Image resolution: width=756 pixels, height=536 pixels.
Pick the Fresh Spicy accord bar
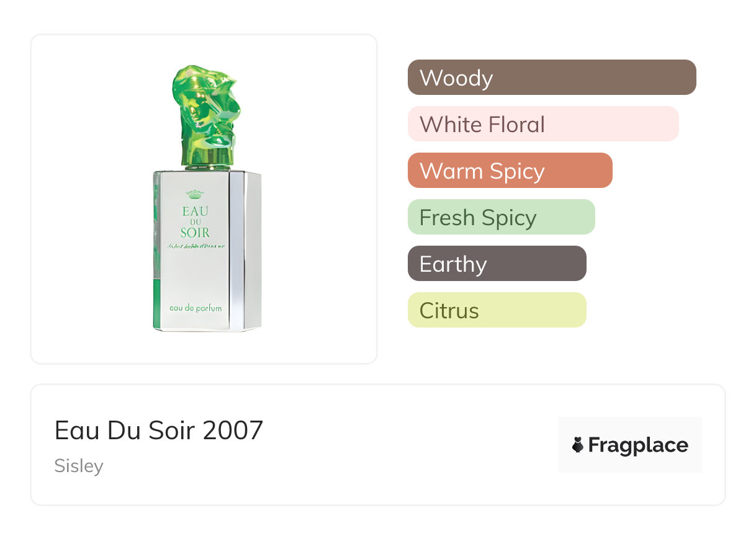tap(501, 217)
